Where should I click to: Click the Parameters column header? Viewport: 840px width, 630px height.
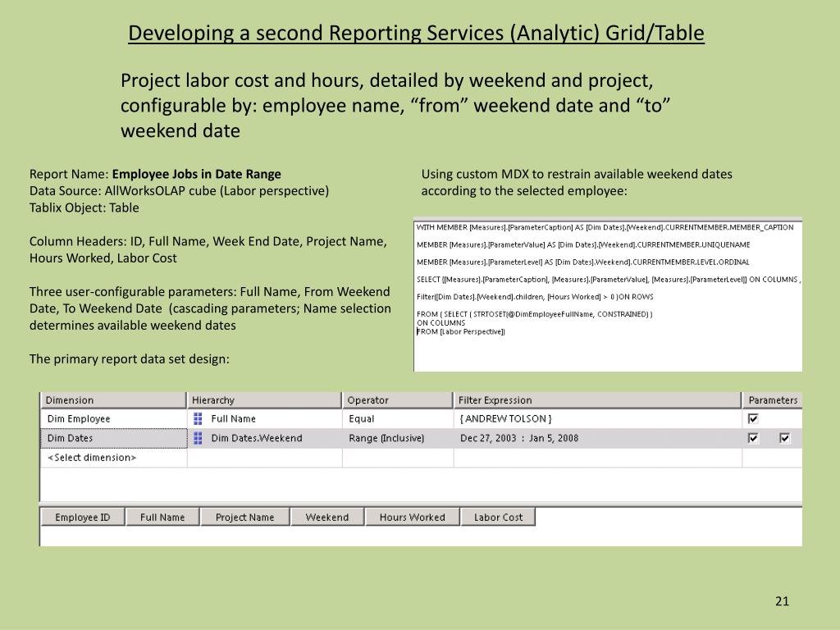click(773, 400)
